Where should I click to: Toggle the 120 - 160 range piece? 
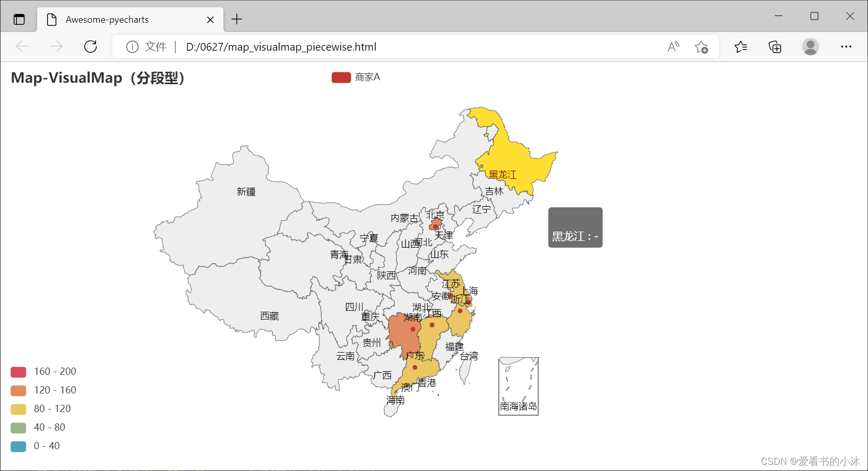click(x=43, y=390)
